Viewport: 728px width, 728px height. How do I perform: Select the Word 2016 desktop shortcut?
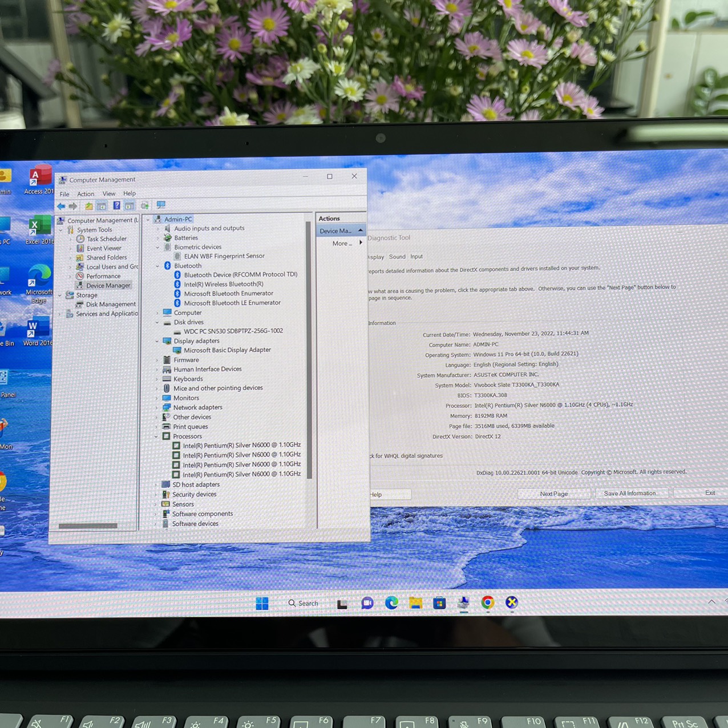coord(38,331)
